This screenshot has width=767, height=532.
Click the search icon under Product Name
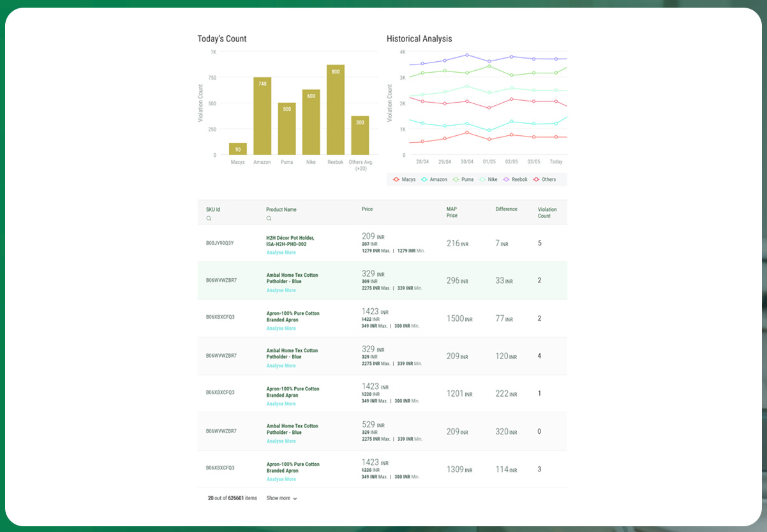click(x=269, y=219)
